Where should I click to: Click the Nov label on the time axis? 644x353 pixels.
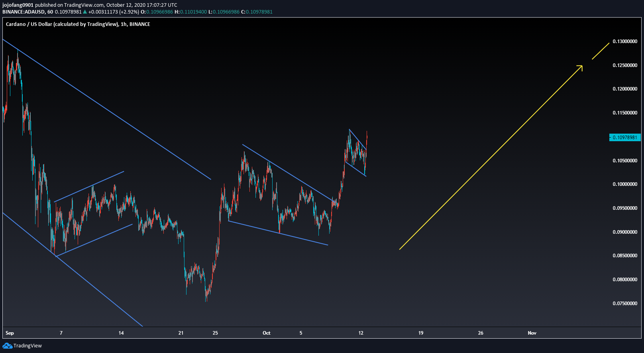532,333
